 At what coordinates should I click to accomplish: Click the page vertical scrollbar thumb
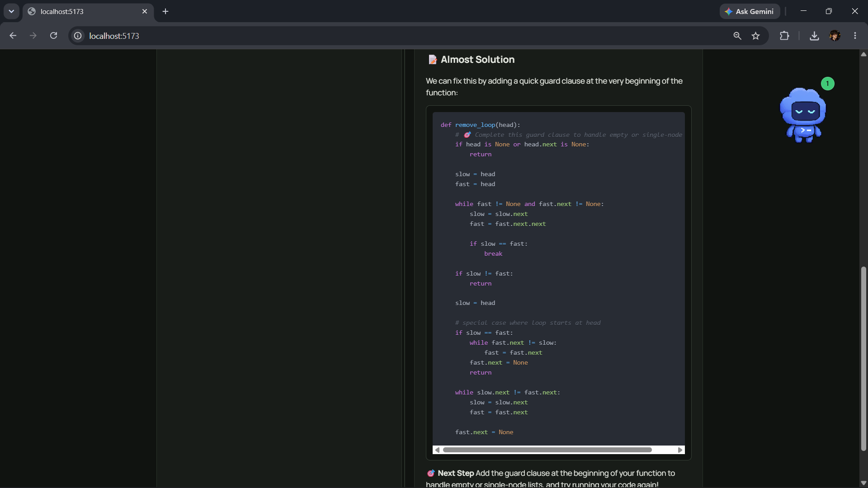863,359
